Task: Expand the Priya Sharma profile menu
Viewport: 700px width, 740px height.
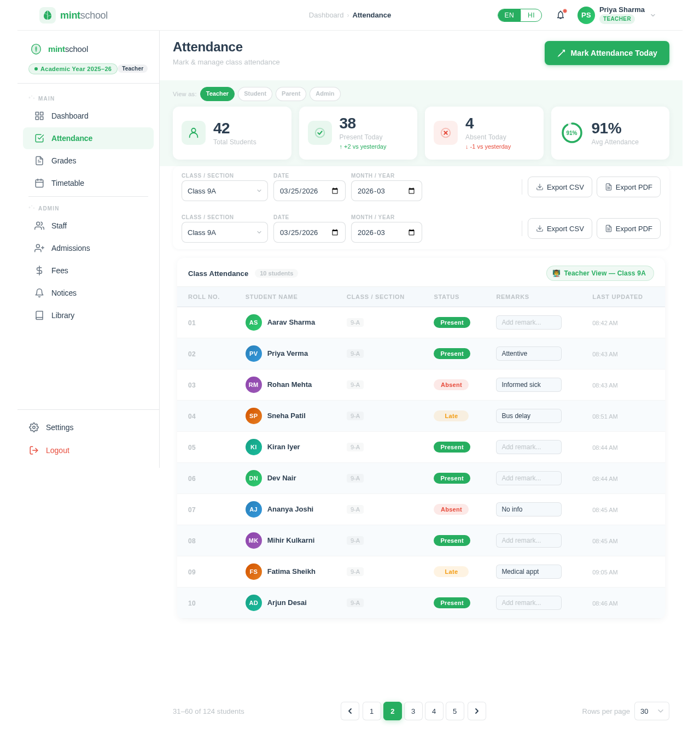Action: (652, 15)
